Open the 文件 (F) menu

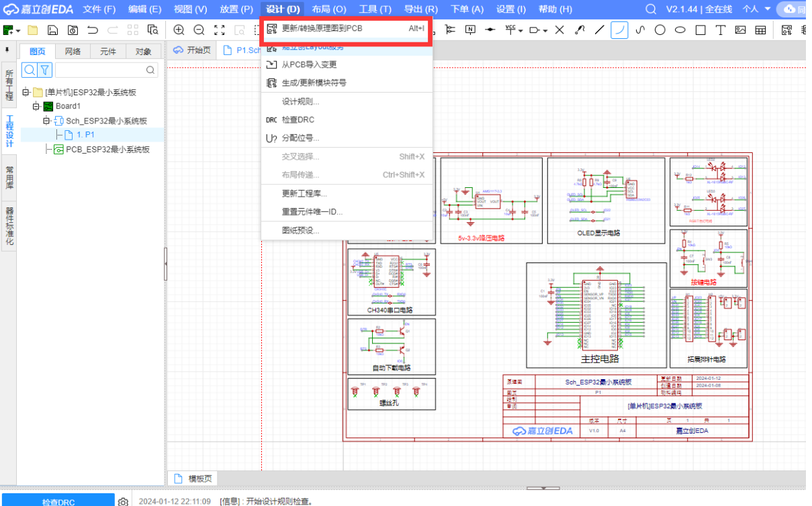(99, 9)
